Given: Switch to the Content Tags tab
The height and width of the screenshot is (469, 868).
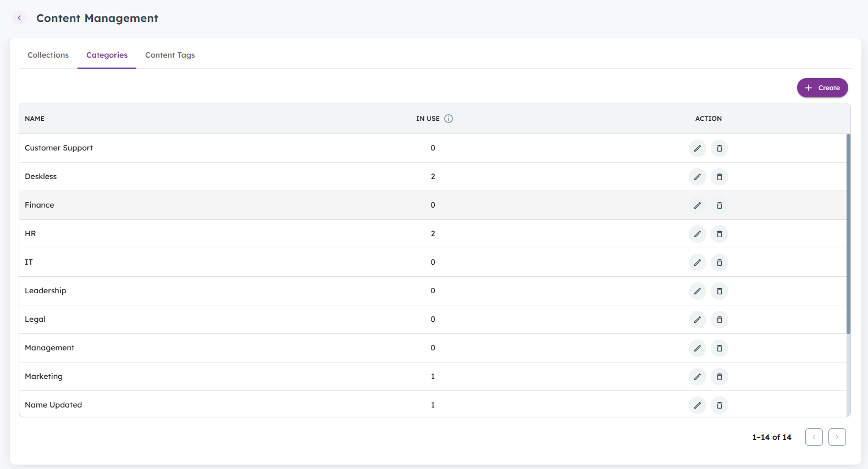Looking at the screenshot, I should (x=170, y=55).
